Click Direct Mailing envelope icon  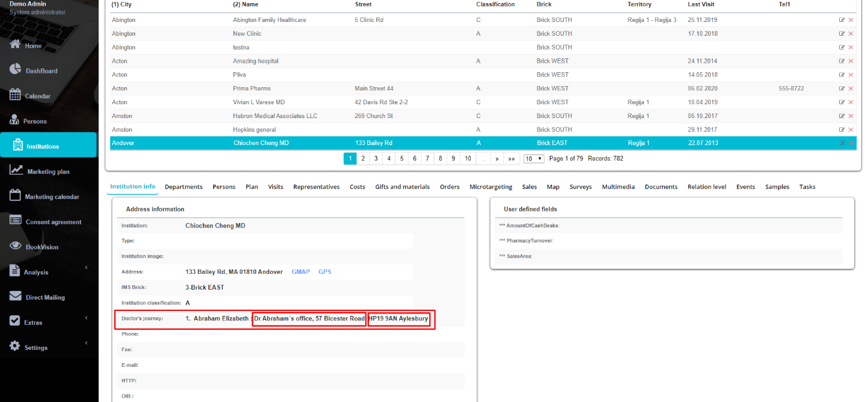click(15, 296)
